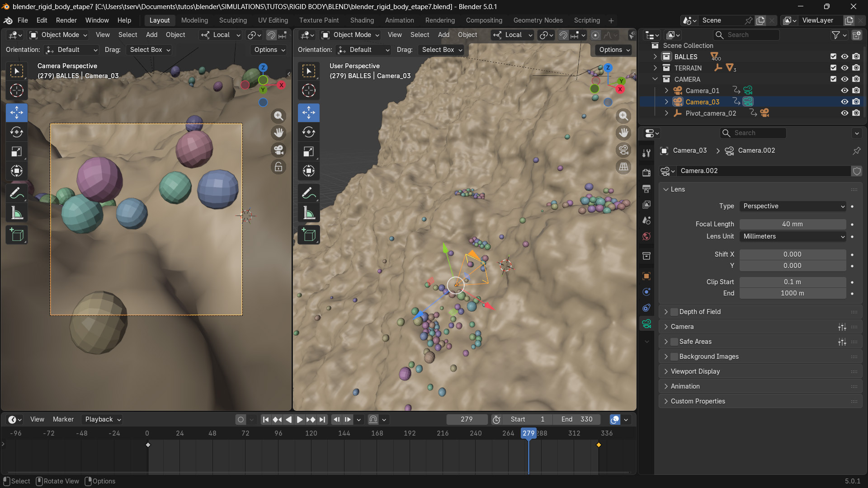Click the Focal Length 40 mm field
The image size is (868, 488).
[792, 224]
